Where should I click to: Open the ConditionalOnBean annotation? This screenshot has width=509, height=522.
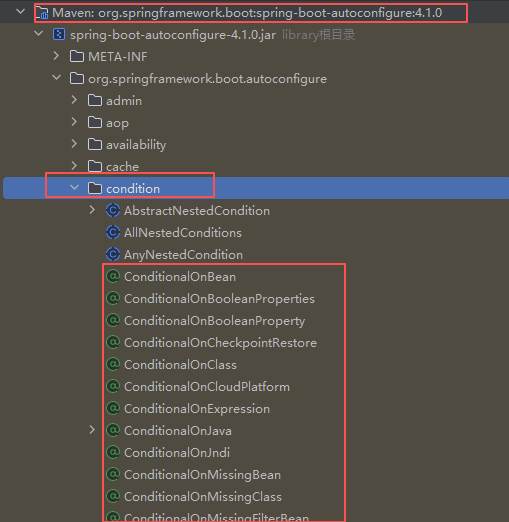[180, 277]
